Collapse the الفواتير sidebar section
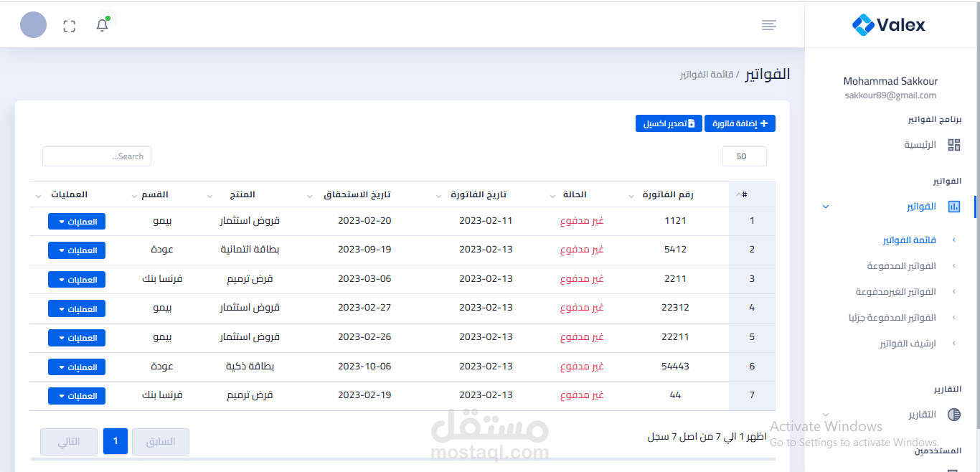 [x=825, y=206]
